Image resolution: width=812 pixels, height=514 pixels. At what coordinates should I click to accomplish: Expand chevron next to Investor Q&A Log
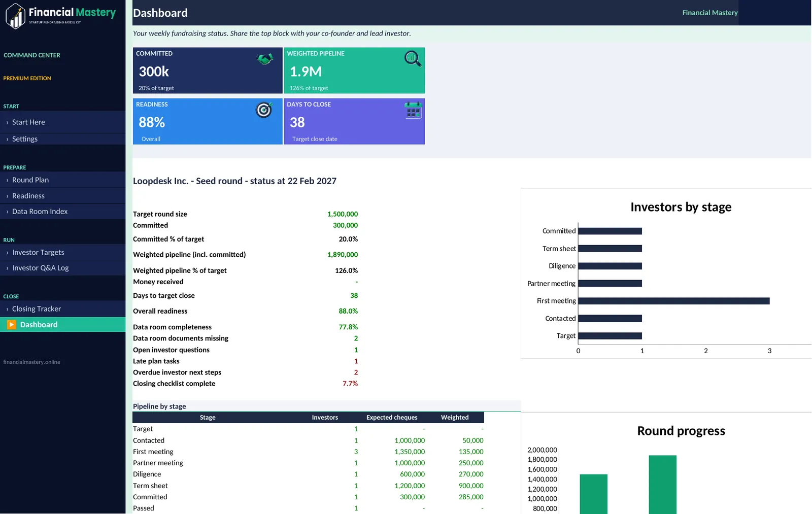[x=7, y=268]
